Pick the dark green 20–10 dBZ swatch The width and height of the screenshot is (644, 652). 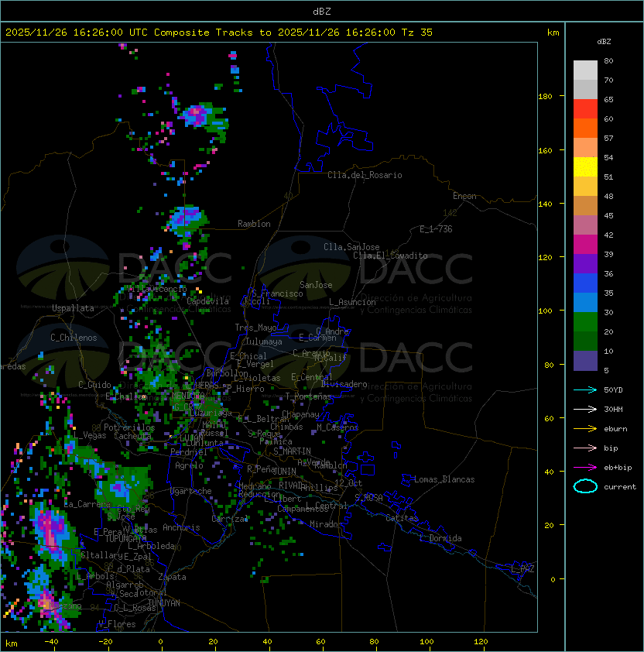coord(585,341)
